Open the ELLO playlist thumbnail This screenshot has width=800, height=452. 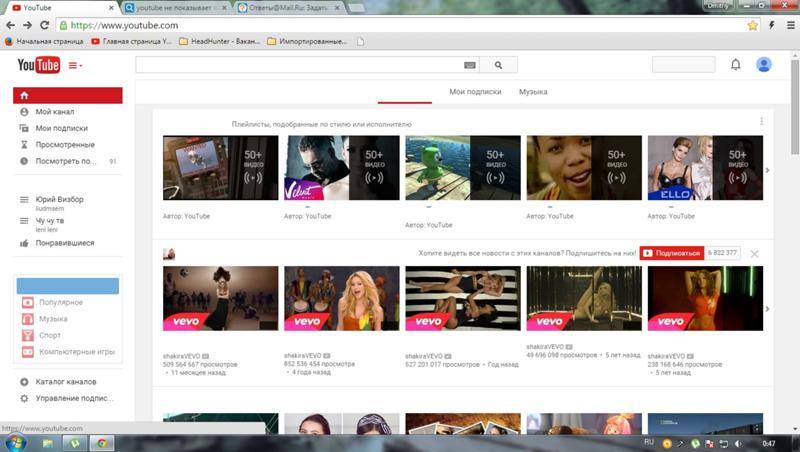click(705, 167)
